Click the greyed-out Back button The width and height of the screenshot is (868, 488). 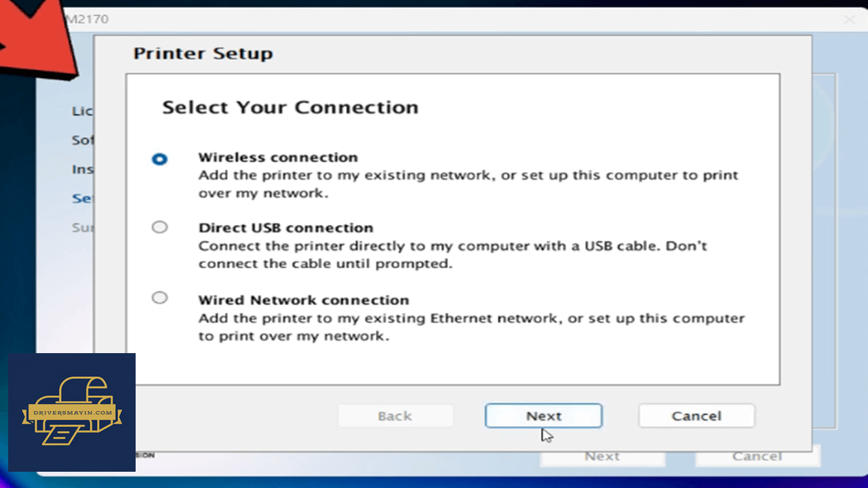(395, 416)
